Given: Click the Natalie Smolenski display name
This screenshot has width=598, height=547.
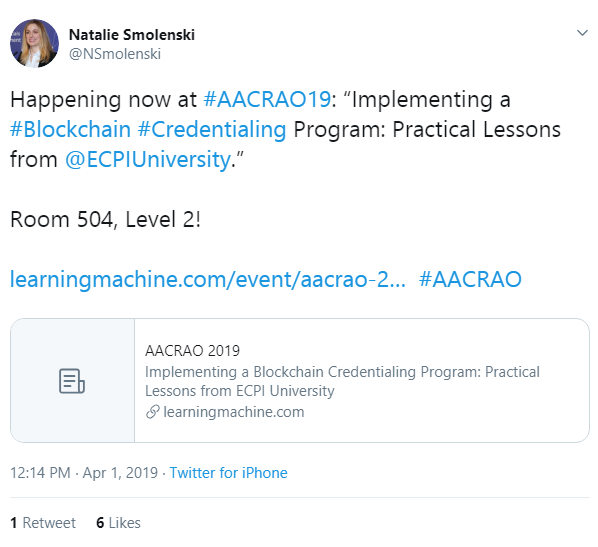Looking at the screenshot, I should pos(132,35).
